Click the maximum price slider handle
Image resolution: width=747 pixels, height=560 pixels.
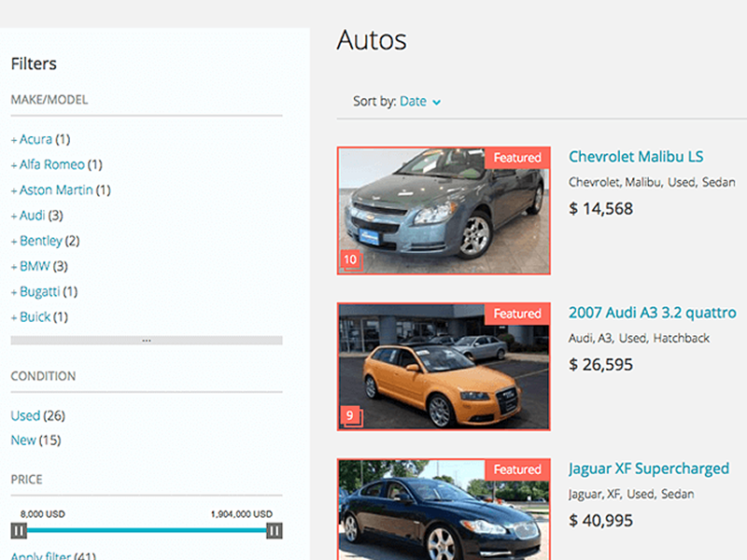click(275, 531)
